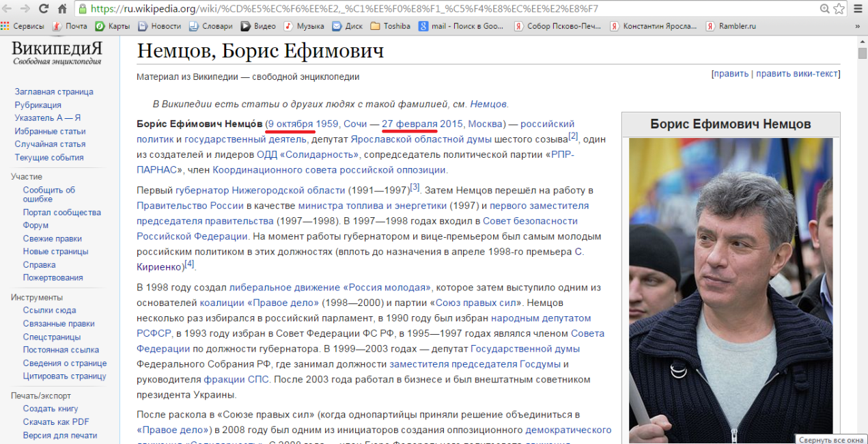Go to browser home page icon
Image resolution: width=868 pixels, height=444 pixels.
61,9
